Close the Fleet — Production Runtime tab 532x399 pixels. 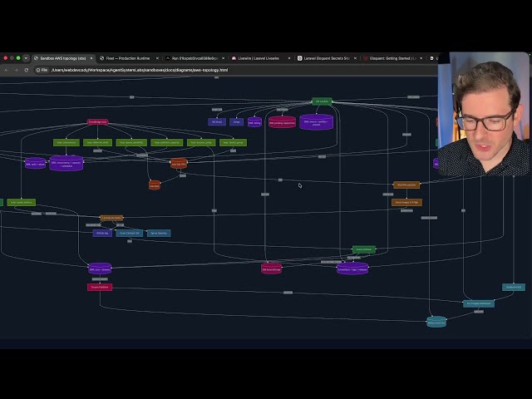157,58
